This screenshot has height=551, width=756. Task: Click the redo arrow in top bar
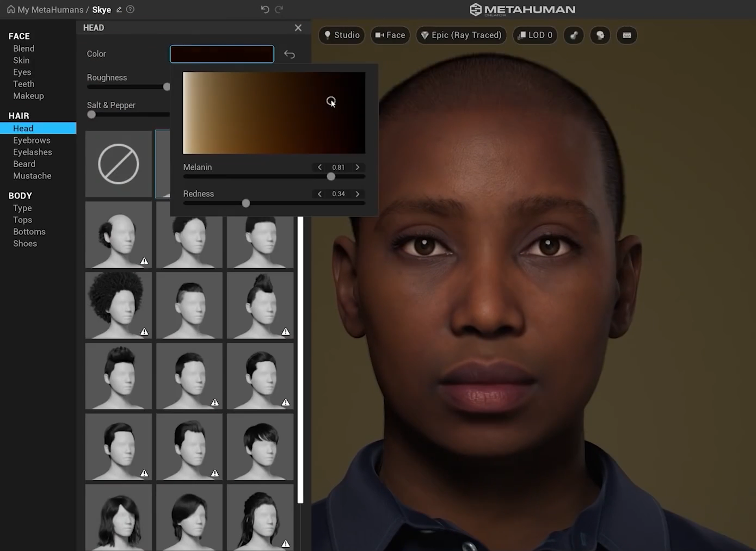(x=279, y=9)
